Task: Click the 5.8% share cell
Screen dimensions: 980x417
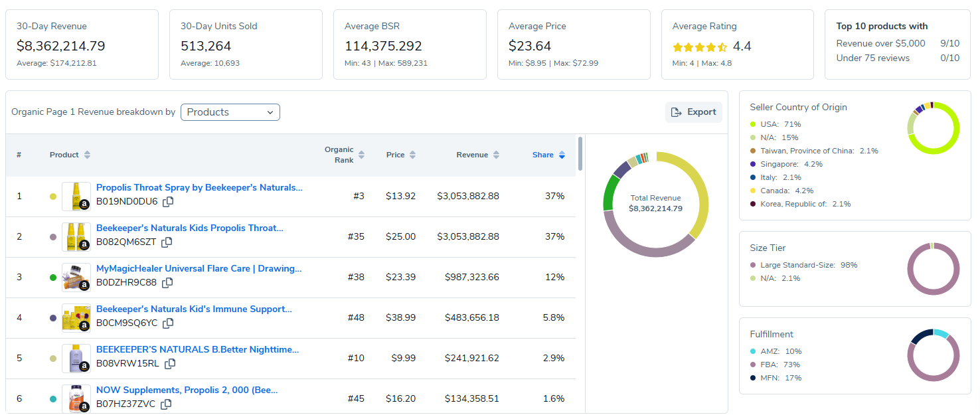Action: click(554, 317)
